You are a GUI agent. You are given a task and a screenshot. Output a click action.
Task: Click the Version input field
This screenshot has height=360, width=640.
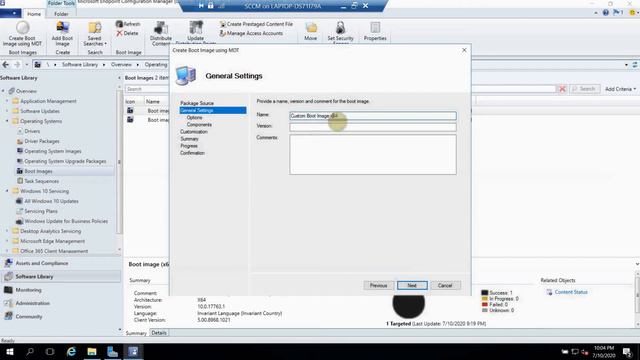click(x=373, y=127)
